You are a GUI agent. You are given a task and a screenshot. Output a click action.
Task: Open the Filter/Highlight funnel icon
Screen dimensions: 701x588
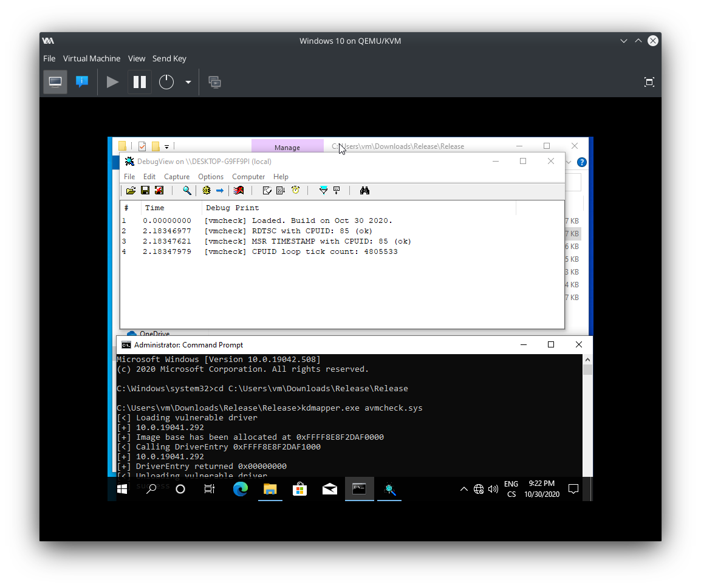323,191
